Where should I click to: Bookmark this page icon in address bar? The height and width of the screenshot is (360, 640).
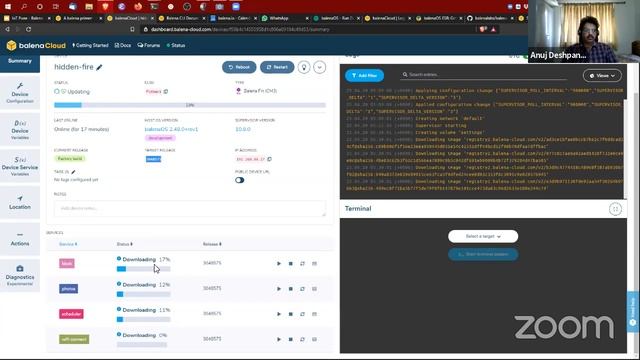tap(132, 29)
